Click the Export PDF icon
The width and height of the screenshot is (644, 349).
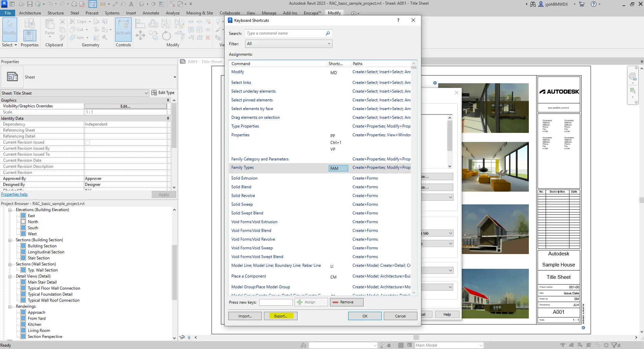(82, 4)
